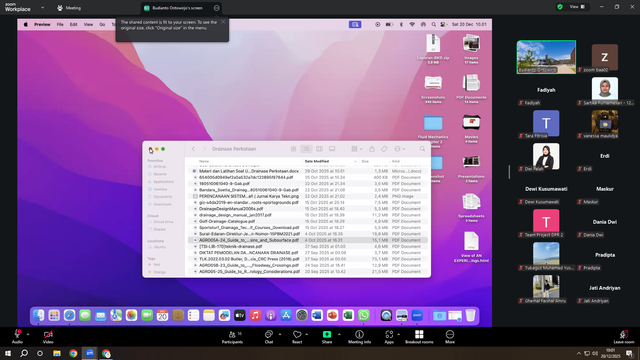Switch Finder to icon view
Viewport: 640px width, 360px height.
293,149
